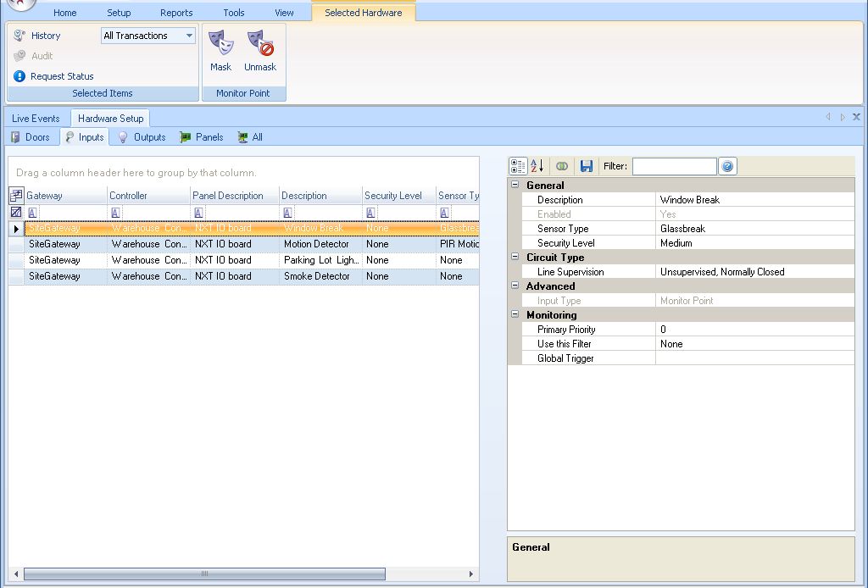This screenshot has width=868, height=588.
Task: Collapse the General property category
Action: [x=515, y=185]
